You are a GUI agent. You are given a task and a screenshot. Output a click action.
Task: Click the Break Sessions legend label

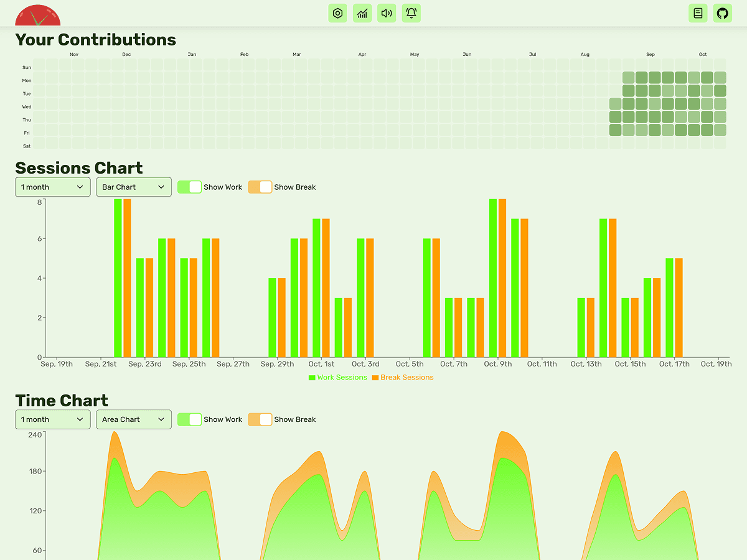(x=406, y=378)
